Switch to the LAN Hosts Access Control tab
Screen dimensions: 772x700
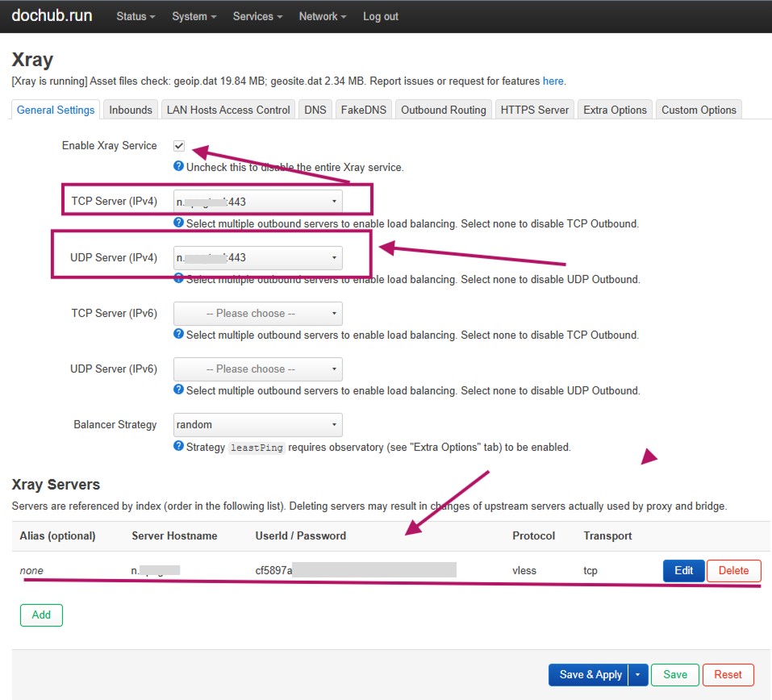(x=228, y=110)
